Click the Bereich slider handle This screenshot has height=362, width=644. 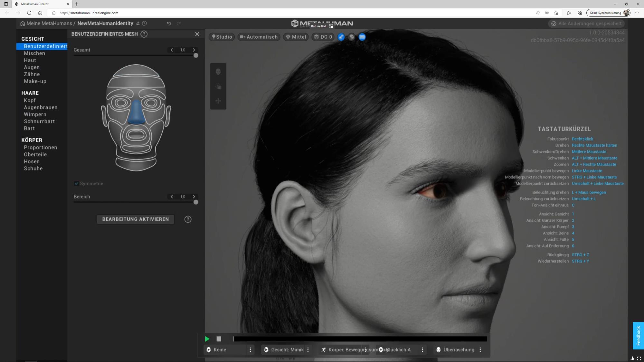click(196, 202)
